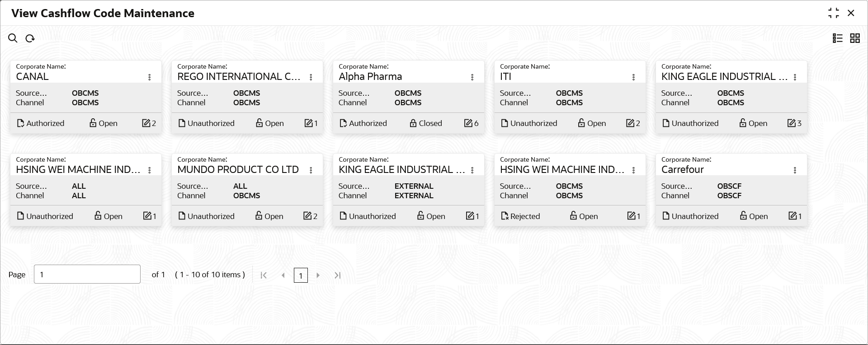This screenshot has height=345, width=868.
Task: Open CANAL card options menu
Action: pyautogui.click(x=150, y=77)
